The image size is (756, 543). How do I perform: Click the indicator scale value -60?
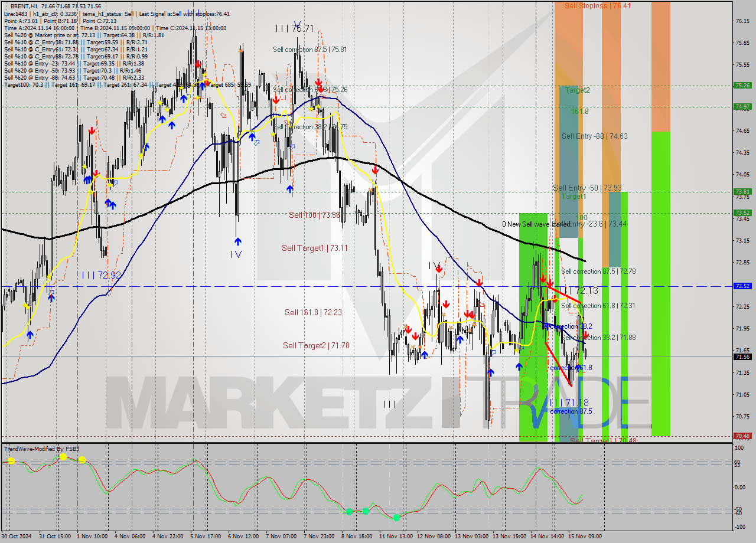[x=739, y=513]
